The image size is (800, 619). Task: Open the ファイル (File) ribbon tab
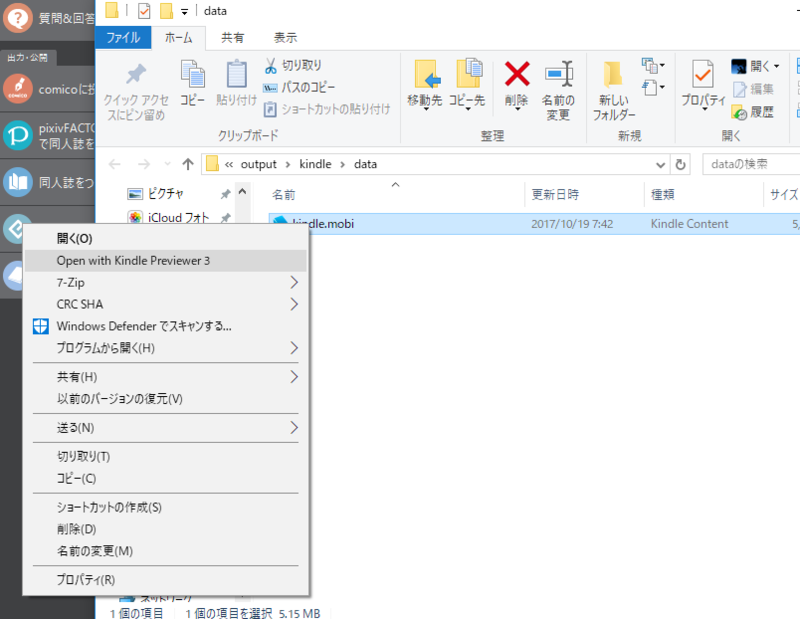(x=123, y=37)
